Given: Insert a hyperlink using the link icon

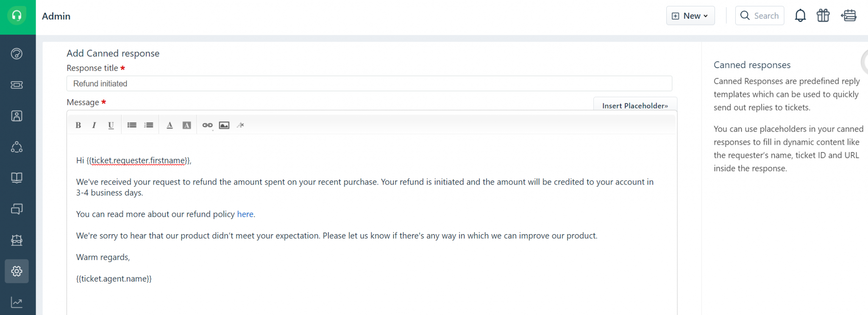Looking at the screenshot, I should point(207,125).
